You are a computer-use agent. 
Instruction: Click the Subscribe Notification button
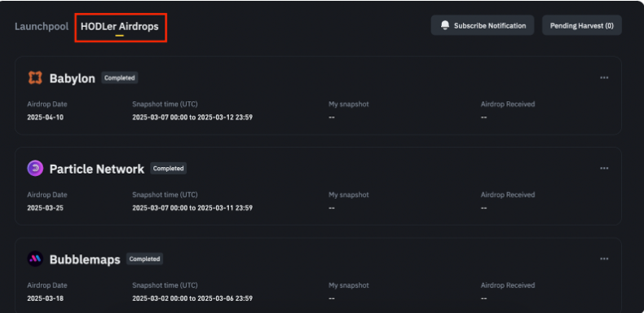click(482, 25)
